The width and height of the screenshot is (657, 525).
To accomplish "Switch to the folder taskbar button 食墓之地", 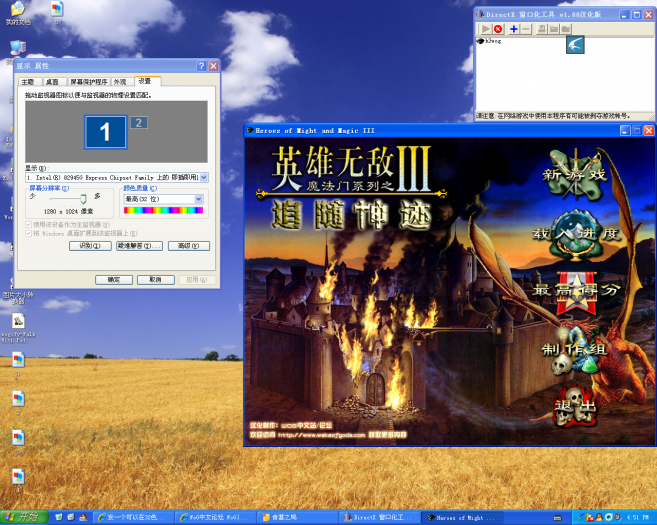I will click(297, 517).
